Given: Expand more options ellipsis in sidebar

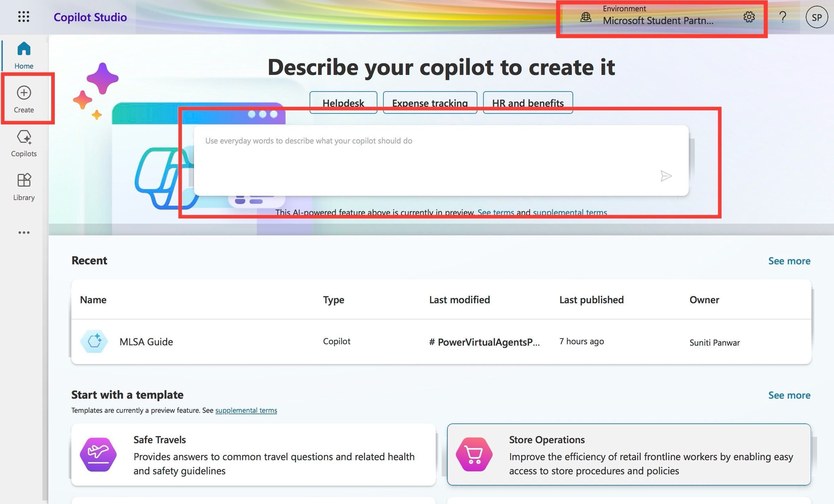Looking at the screenshot, I should 24,233.
